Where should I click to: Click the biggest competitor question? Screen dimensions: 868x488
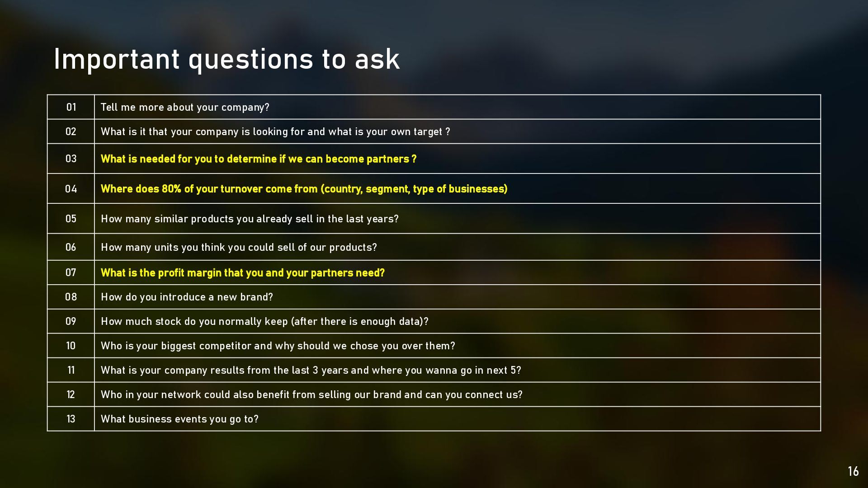click(x=278, y=346)
